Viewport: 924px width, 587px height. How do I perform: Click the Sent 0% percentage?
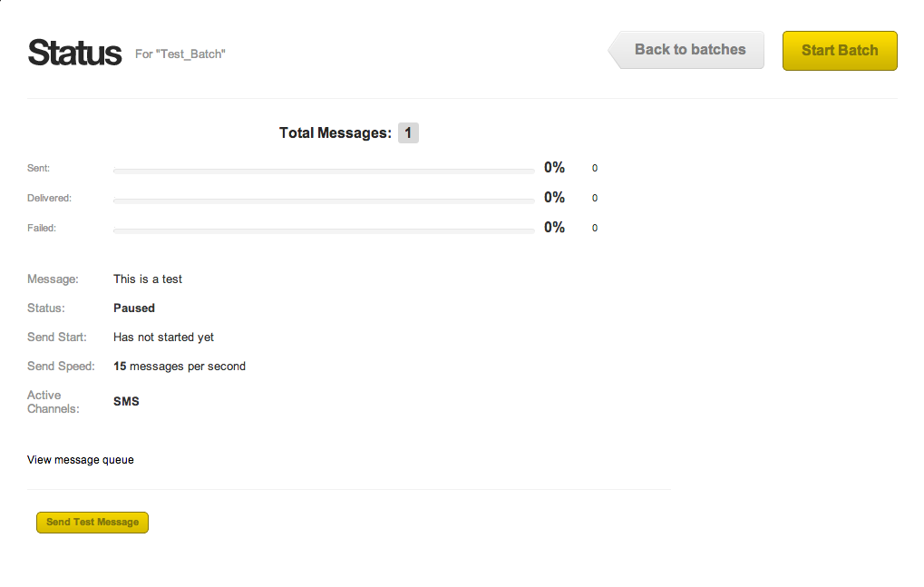(x=554, y=168)
